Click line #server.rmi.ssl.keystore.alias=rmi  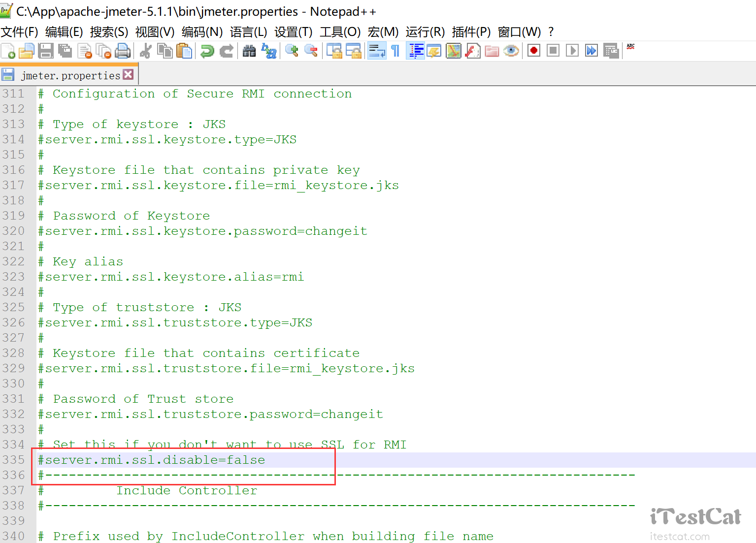171,277
